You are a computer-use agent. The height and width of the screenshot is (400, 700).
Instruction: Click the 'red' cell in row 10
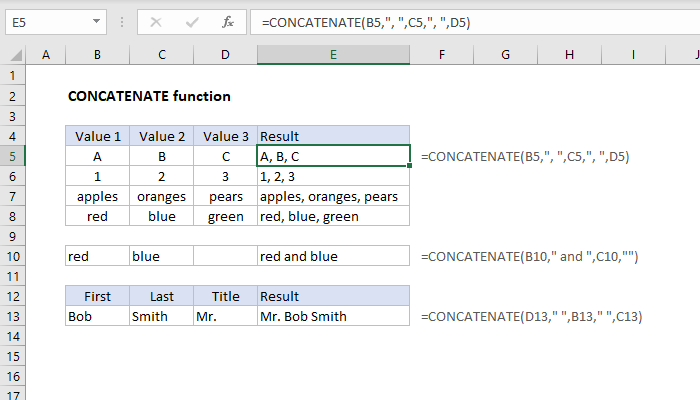click(97, 256)
